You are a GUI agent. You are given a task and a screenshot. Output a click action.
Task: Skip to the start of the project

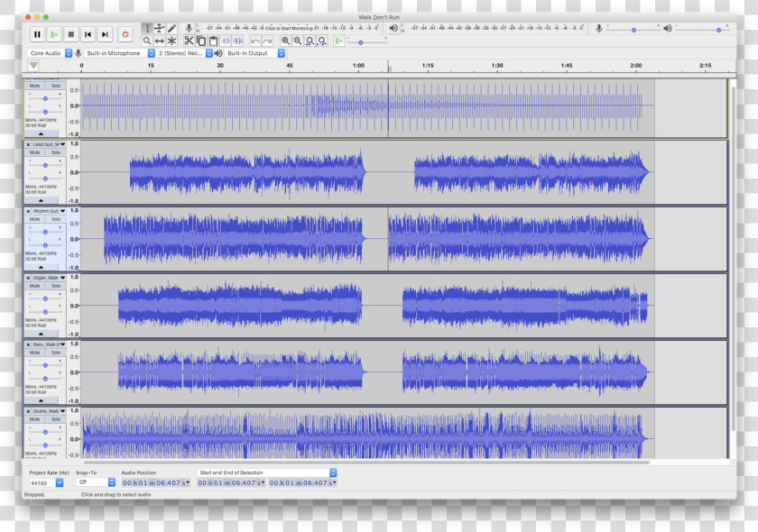(88, 34)
